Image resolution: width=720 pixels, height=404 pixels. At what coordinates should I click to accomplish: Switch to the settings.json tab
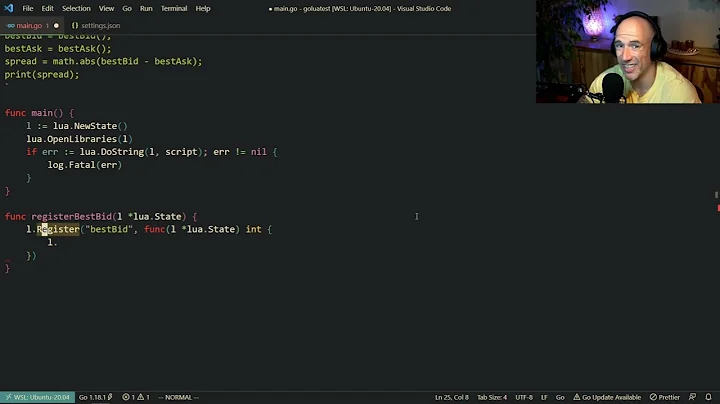pyautogui.click(x=96, y=26)
